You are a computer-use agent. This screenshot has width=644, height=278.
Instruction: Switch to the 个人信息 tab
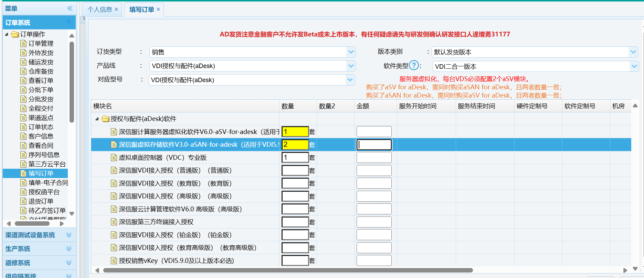pos(99,10)
